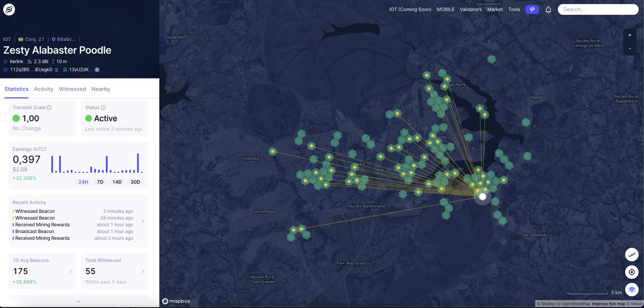Switch to the Statistics tab
Viewport: 644px width, 308px height.
tap(17, 89)
